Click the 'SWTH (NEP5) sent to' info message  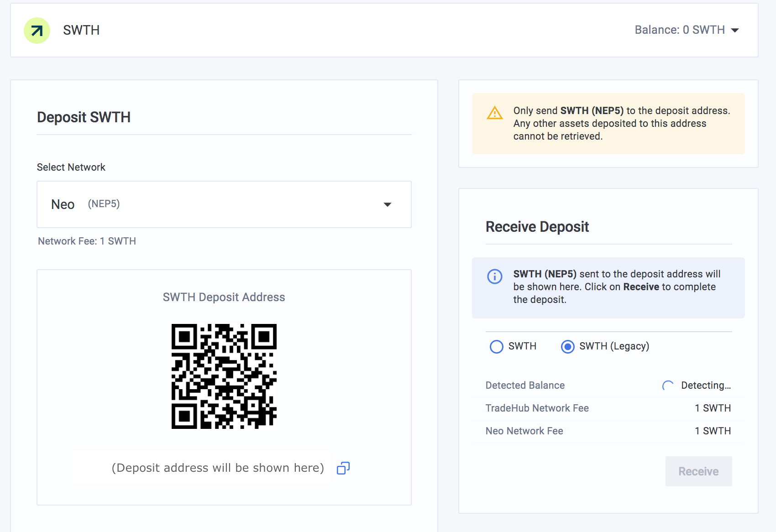(617, 287)
